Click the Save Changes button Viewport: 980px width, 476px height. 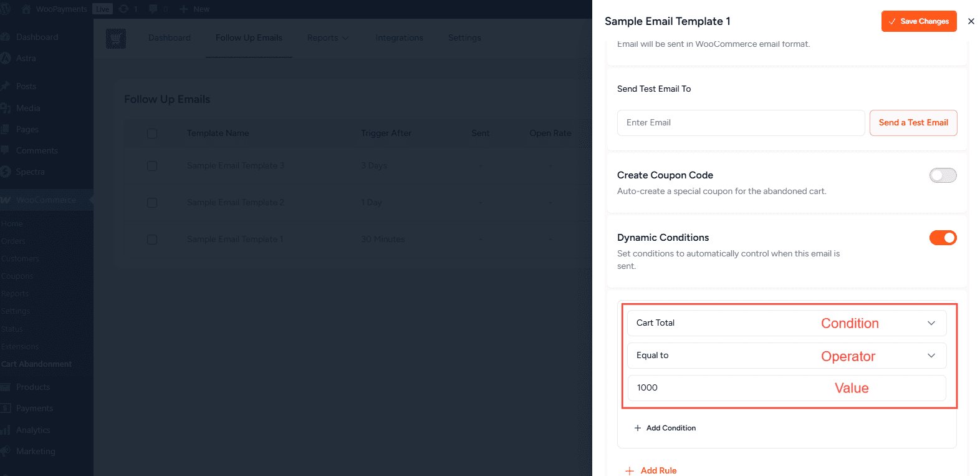(x=918, y=21)
